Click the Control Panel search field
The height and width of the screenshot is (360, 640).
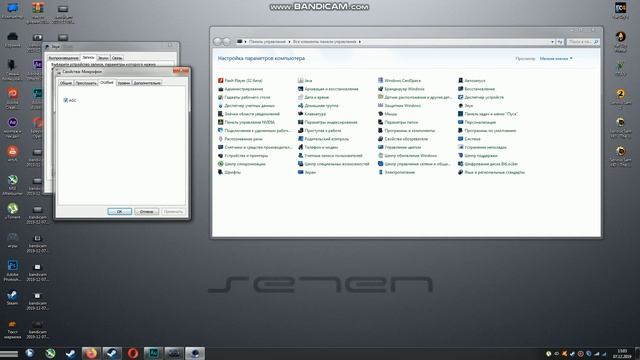click(x=582, y=42)
